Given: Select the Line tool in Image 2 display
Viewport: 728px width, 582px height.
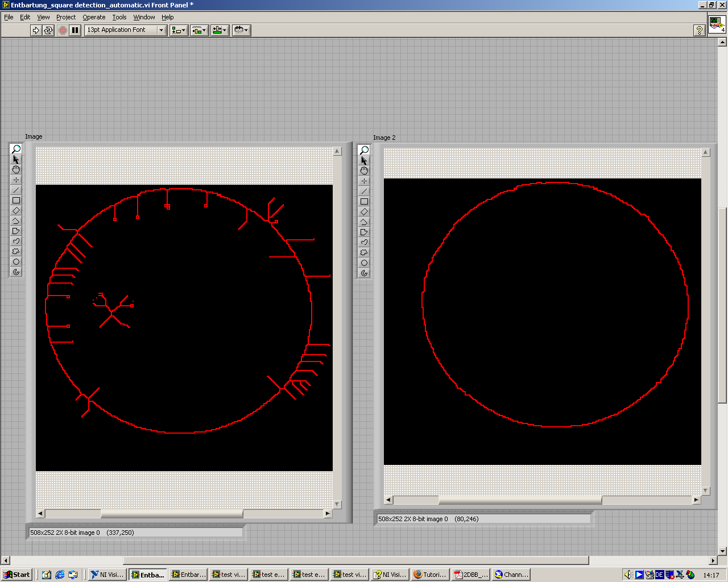Looking at the screenshot, I should pos(364,191).
